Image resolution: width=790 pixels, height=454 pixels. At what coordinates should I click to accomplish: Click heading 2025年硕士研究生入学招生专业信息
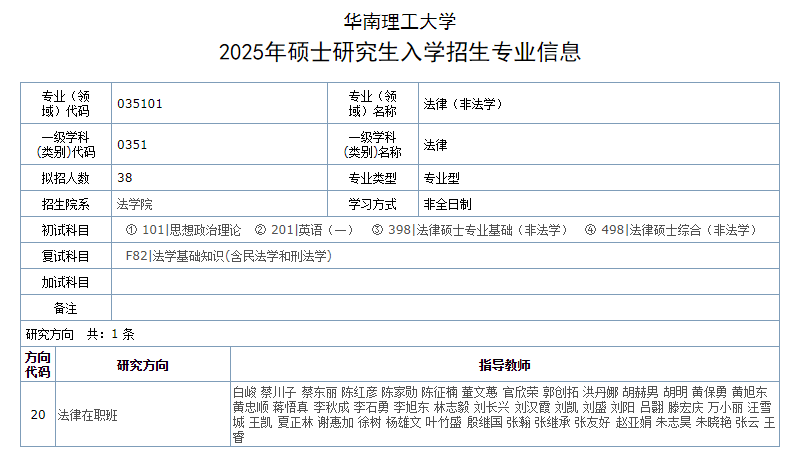point(400,52)
